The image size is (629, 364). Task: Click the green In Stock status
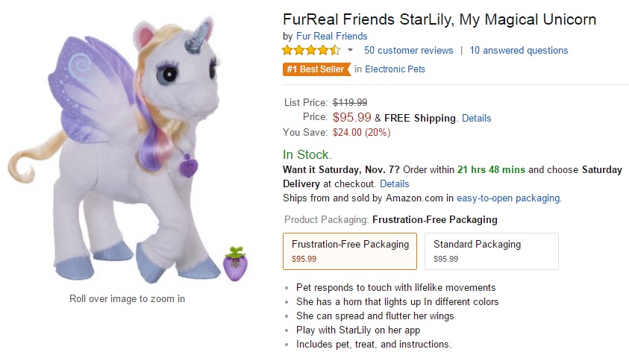click(x=307, y=154)
